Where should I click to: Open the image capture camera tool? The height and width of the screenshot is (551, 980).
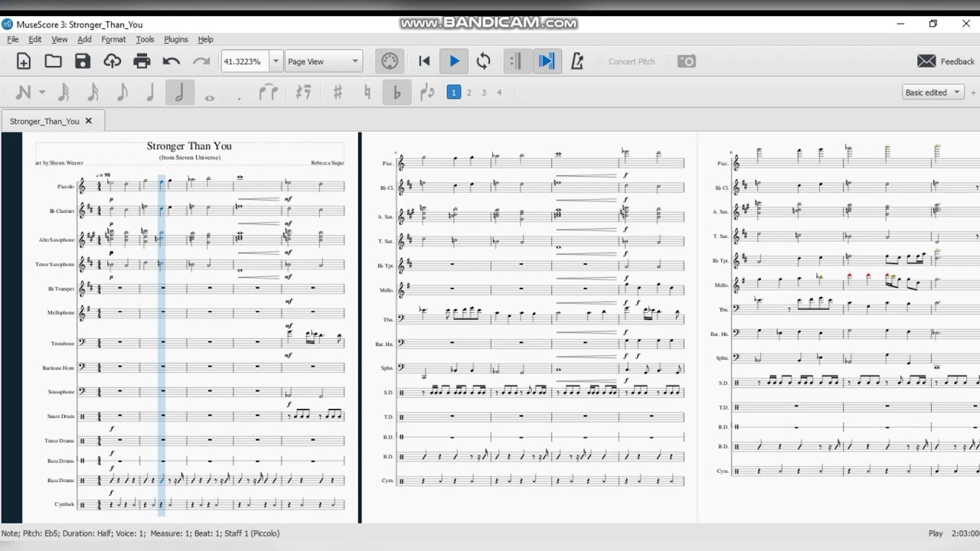[x=687, y=61]
